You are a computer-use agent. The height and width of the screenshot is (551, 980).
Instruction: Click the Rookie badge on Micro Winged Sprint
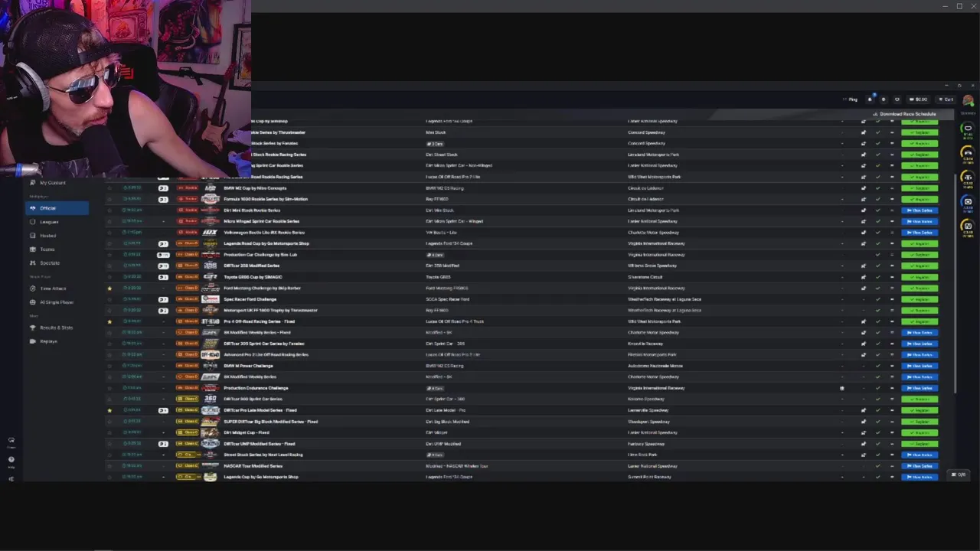(x=187, y=221)
